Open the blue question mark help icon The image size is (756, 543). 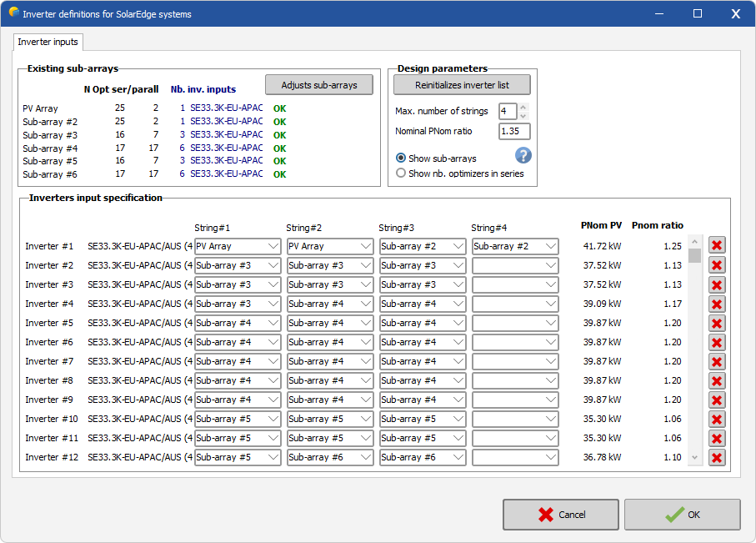point(523,155)
